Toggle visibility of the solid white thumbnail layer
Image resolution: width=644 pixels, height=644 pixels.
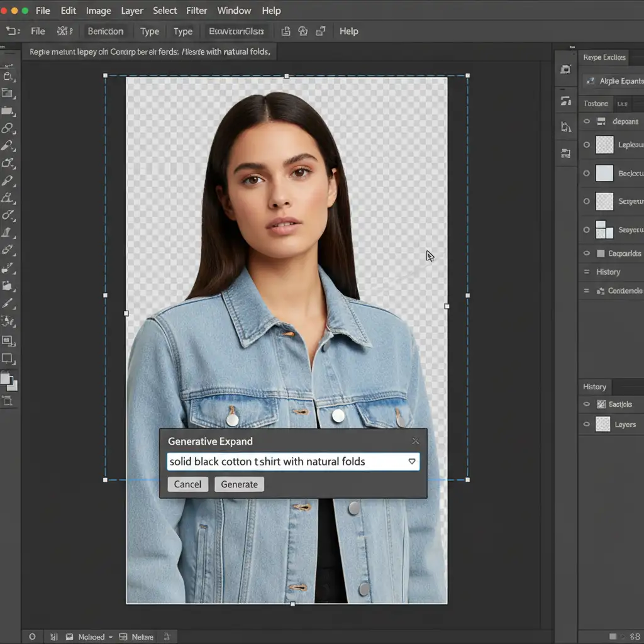587,173
